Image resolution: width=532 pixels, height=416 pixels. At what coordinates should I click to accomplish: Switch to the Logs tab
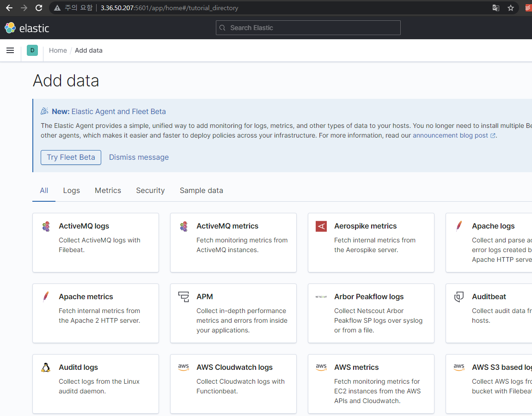(72, 191)
